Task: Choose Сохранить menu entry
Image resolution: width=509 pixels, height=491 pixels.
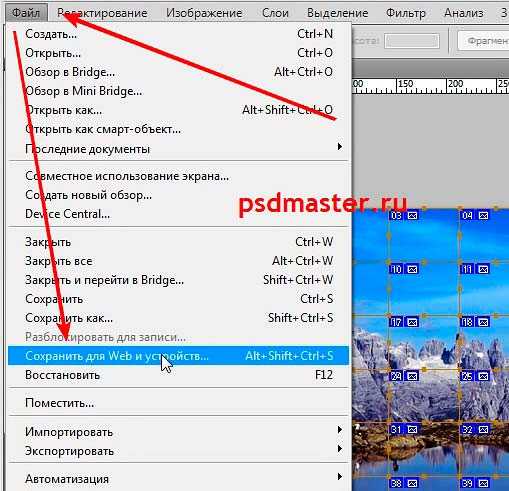Action: [178, 299]
